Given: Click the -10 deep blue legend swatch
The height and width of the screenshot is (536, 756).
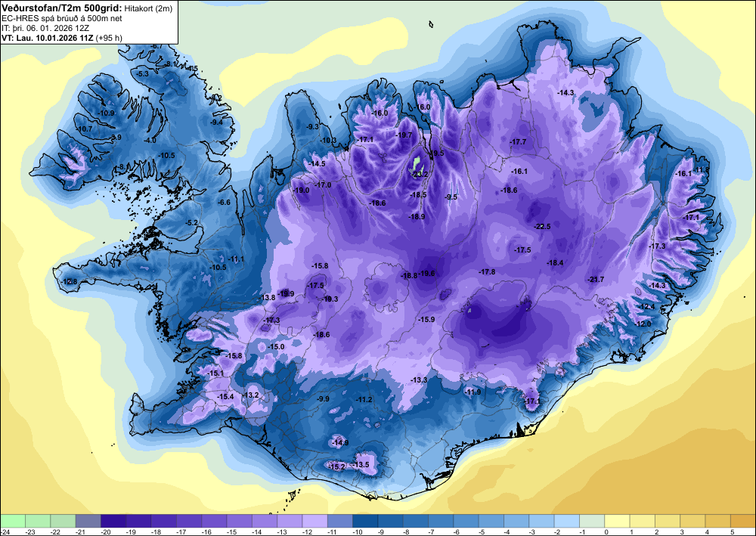Looking at the screenshot, I should point(365,521).
